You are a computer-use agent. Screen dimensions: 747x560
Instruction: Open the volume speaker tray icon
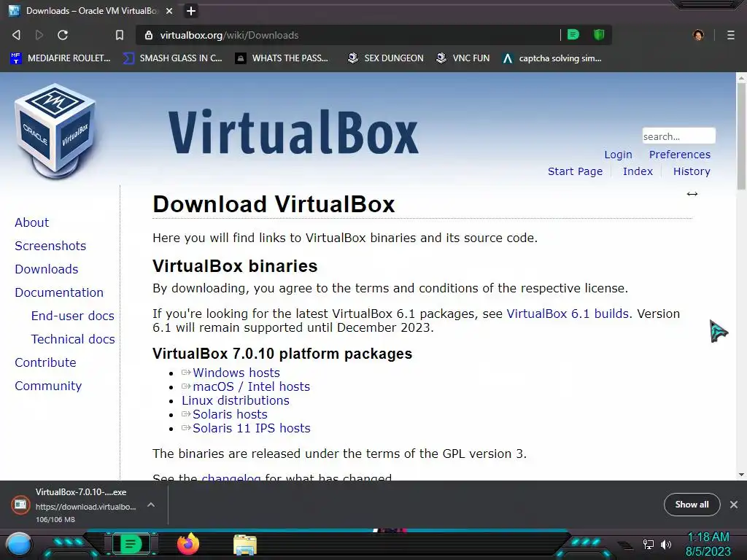click(x=665, y=544)
